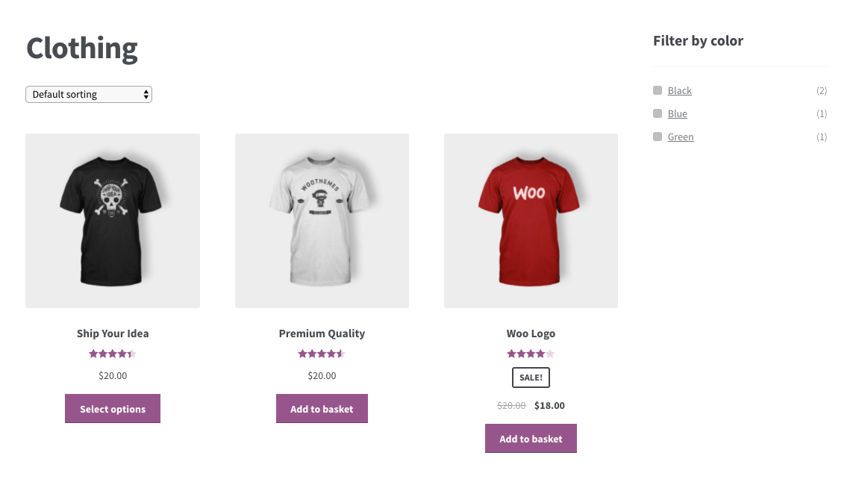
Task: Check the Blue color filter checkbox
Action: coord(658,113)
